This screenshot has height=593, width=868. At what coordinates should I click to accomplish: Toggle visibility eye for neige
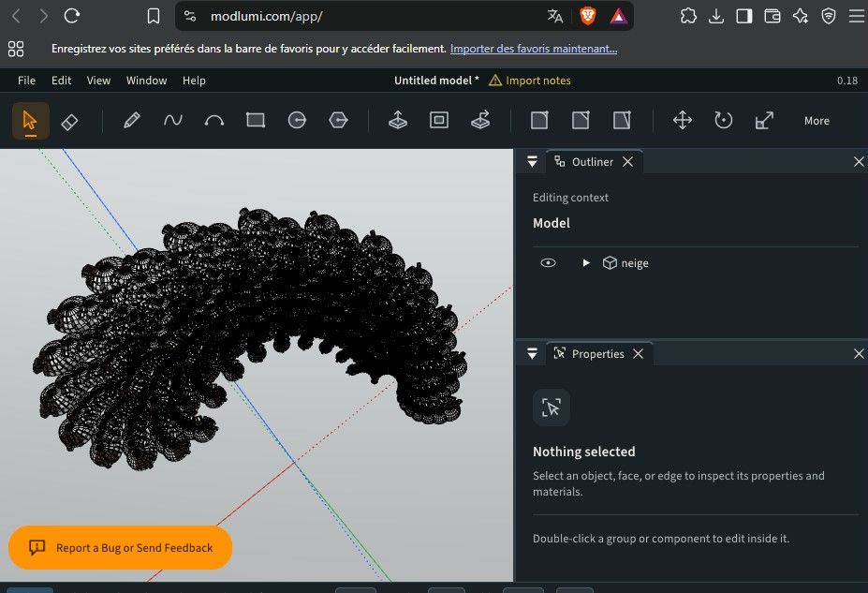[548, 263]
